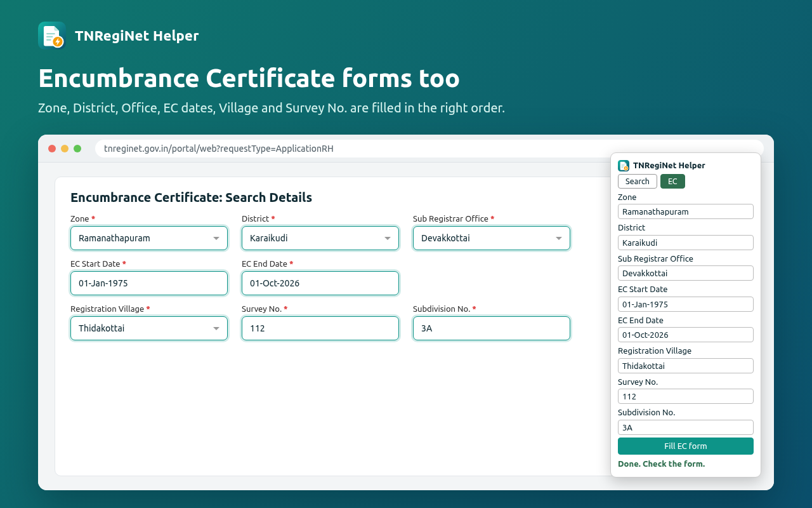Click the EC Start Date input in popup

click(686, 304)
